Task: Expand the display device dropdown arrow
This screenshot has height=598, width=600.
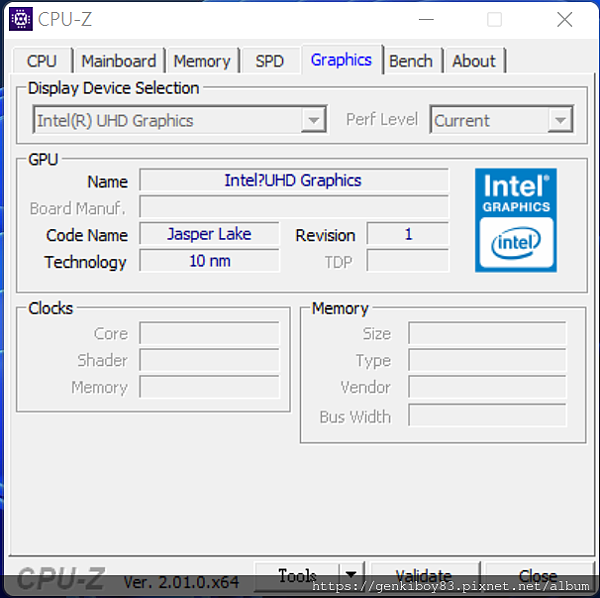Action: 314,120
